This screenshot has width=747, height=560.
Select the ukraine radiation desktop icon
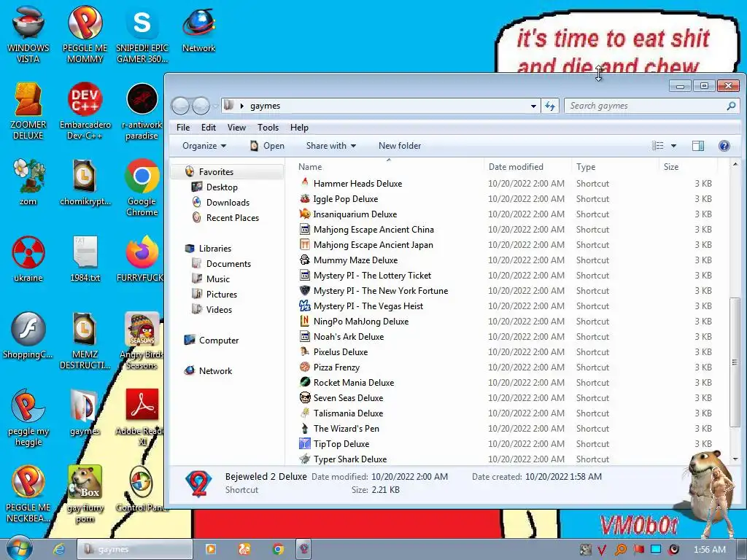click(x=28, y=259)
